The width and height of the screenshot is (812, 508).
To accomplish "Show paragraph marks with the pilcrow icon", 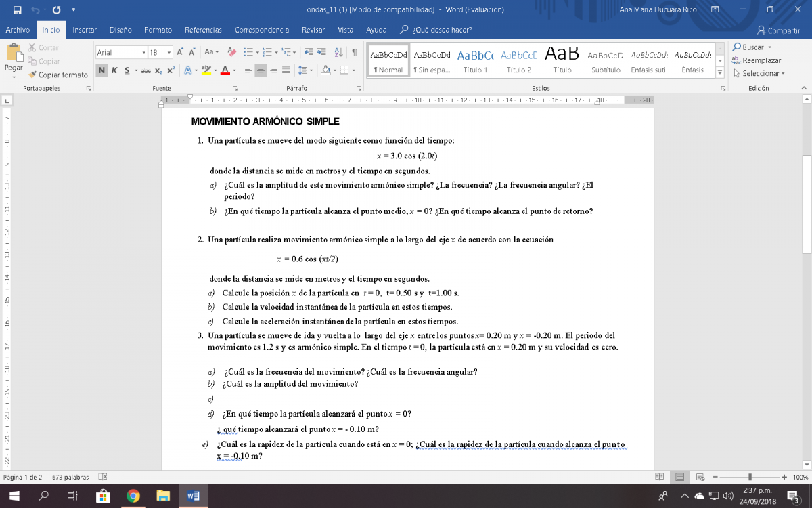I will coord(355,52).
